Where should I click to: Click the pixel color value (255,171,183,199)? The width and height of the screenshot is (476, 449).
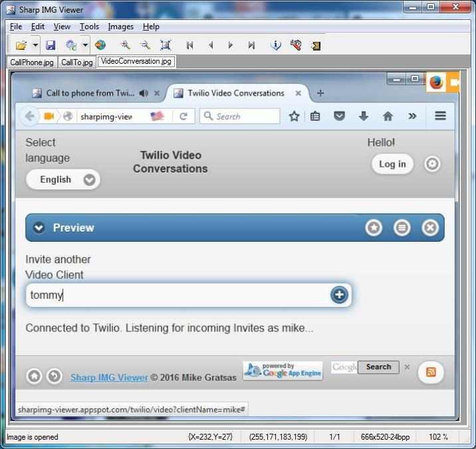(x=278, y=437)
